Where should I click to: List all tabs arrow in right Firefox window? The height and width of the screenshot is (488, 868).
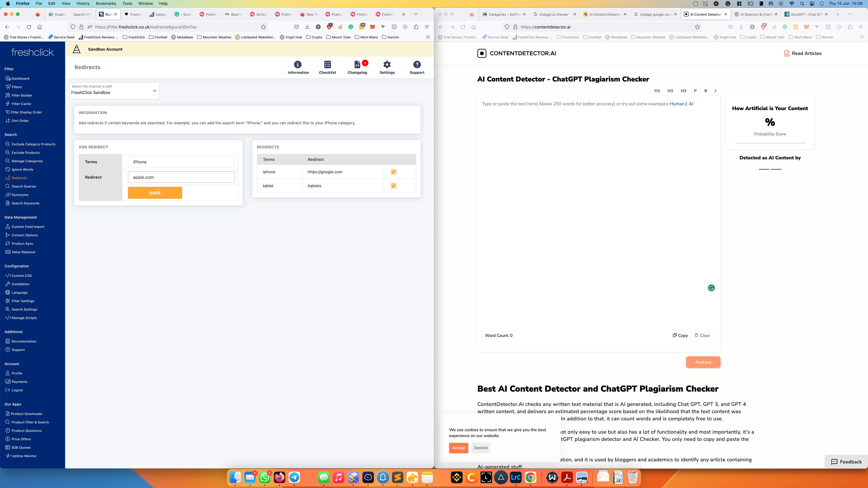[x=850, y=14]
